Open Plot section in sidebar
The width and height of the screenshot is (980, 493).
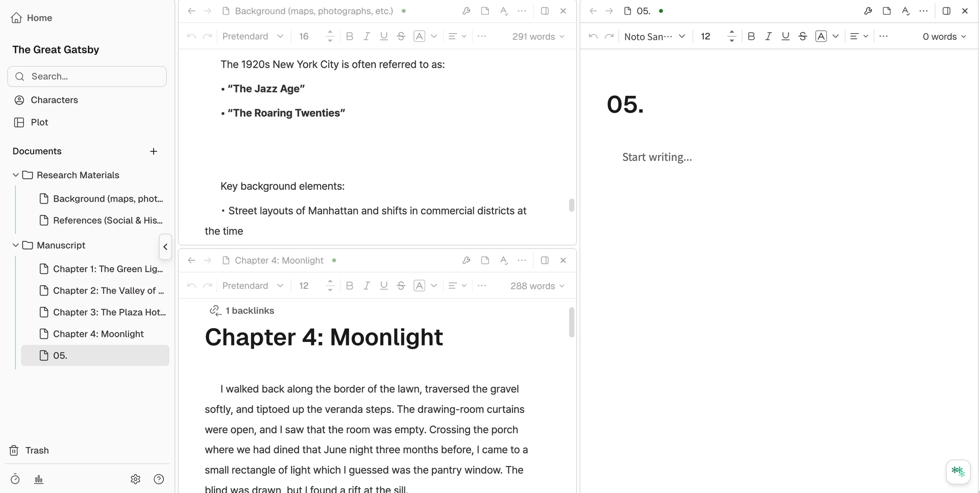tap(31, 122)
